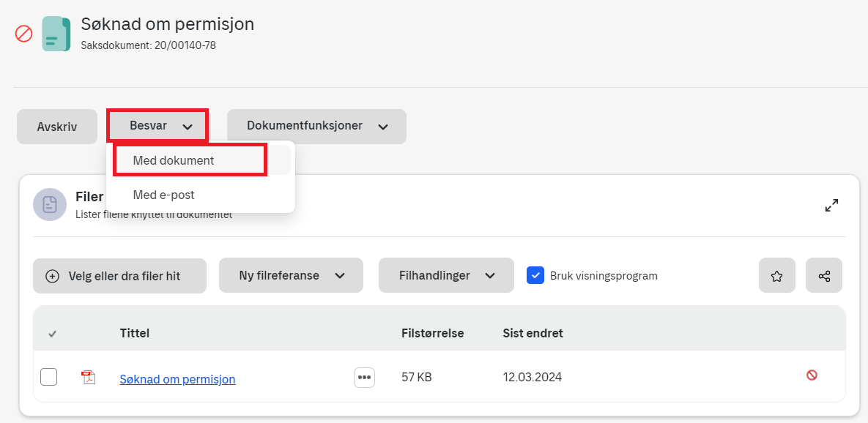
Task: Click the red prohibited icon beside the document title
Action: (x=23, y=34)
